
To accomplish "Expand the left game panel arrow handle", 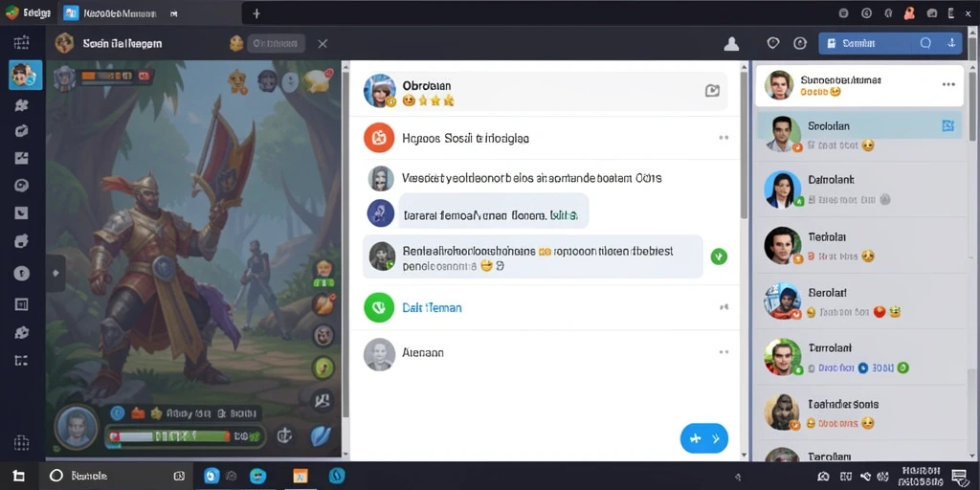I will coord(56,273).
